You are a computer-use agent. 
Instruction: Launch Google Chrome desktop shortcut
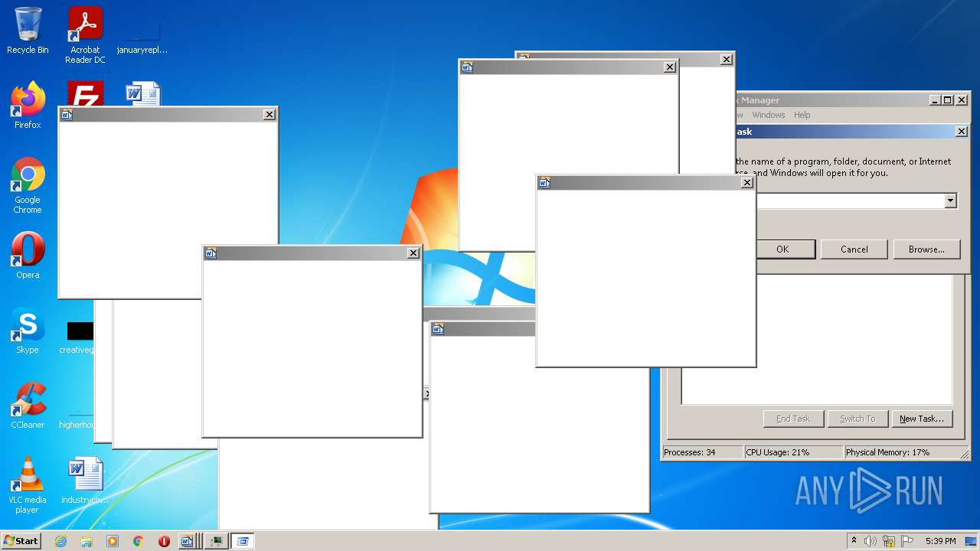(28, 185)
